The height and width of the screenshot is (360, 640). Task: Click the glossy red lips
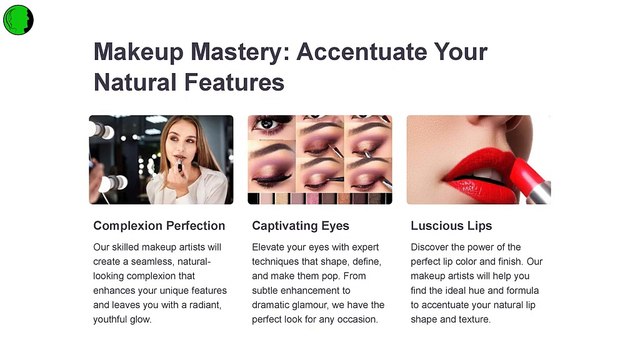point(478,176)
